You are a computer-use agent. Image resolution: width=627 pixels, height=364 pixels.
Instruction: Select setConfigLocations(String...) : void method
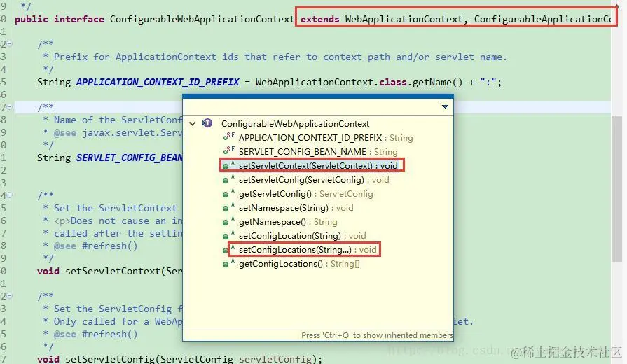(308, 250)
